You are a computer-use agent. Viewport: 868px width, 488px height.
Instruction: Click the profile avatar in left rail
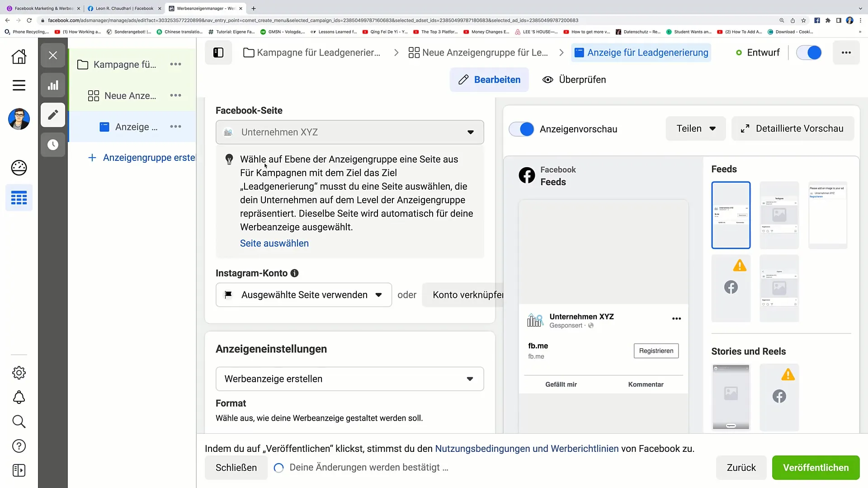coord(19,119)
